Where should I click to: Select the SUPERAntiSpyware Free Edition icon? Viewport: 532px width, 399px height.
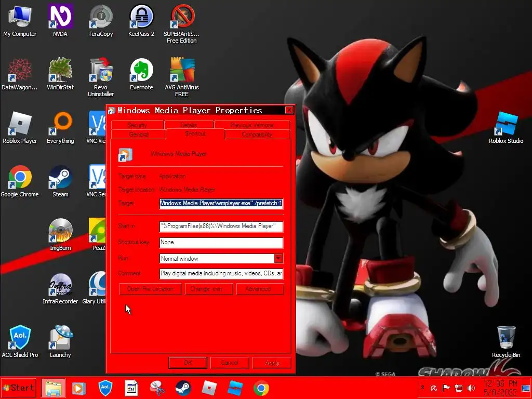(181, 24)
